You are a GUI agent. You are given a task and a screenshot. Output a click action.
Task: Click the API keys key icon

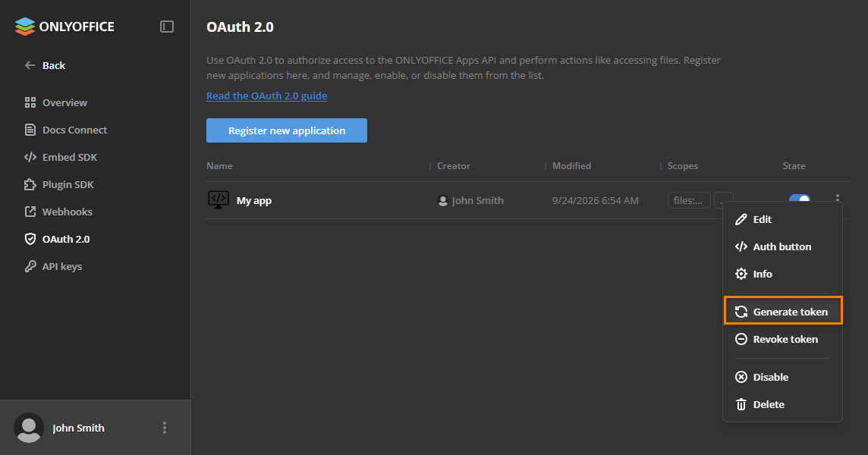click(x=30, y=266)
